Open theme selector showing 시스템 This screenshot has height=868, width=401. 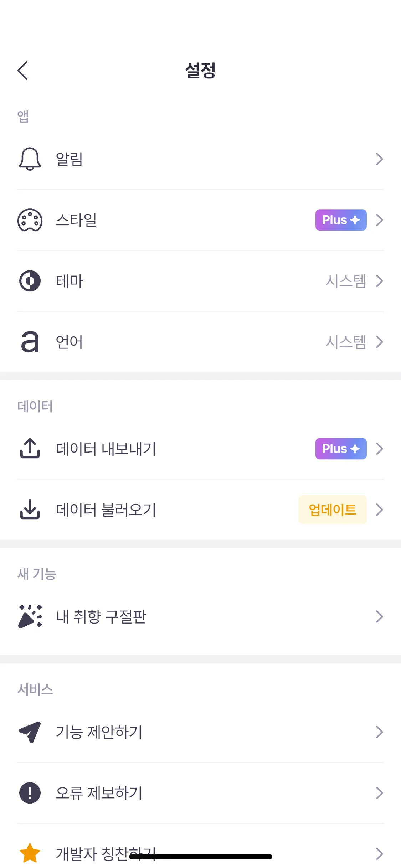[346, 281]
